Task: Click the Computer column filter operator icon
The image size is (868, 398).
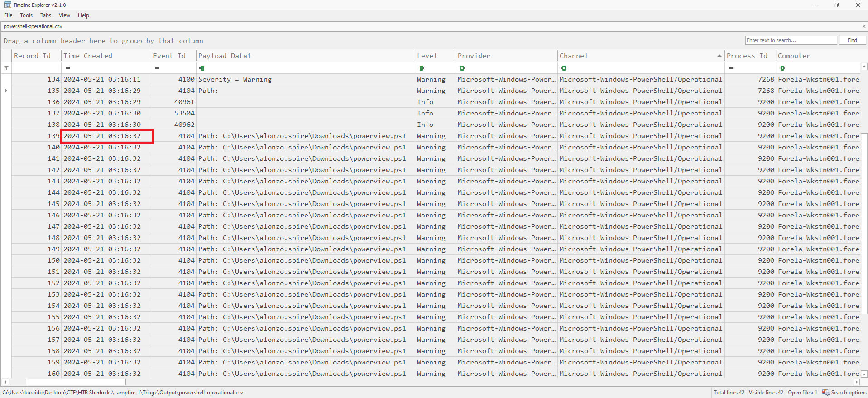Action: pyautogui.click(x=782, y=68)
